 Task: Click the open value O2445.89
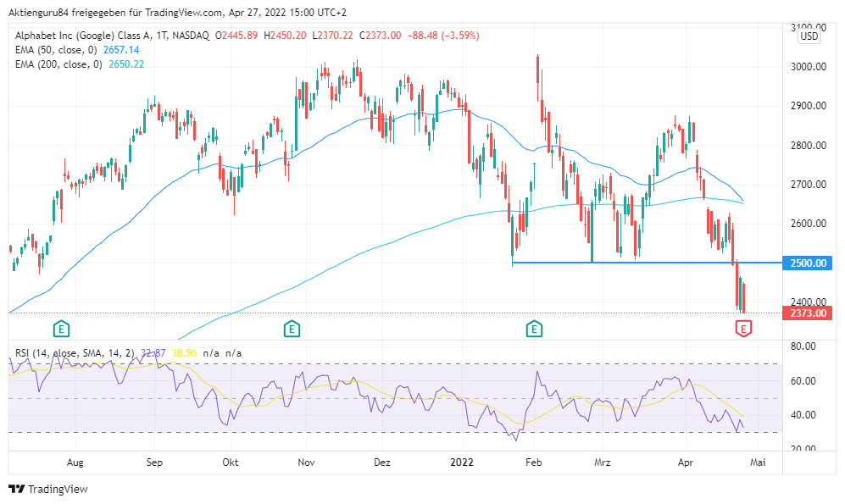tap(236, 36)
